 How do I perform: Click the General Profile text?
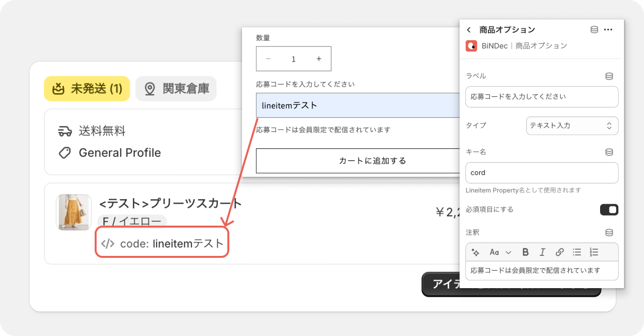(120, 153)
